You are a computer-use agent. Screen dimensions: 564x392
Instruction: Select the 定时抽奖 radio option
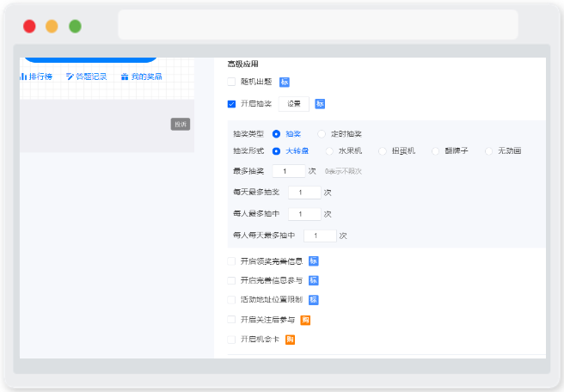point(322,134)
